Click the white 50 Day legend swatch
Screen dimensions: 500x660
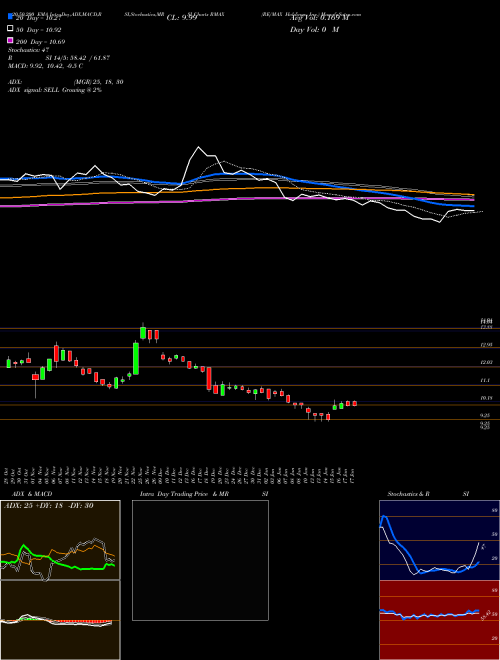click(x=10, y=29)
